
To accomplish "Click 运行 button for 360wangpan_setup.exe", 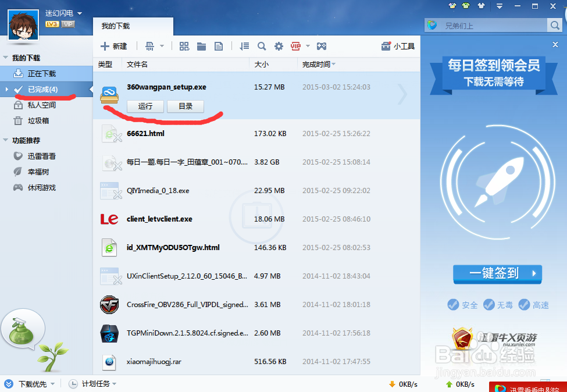I will 145,106.
